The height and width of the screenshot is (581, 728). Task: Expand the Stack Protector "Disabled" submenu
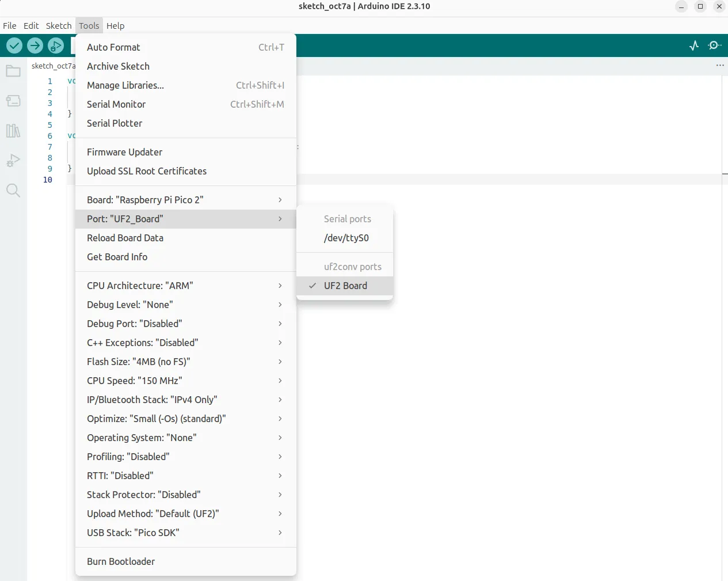click(186, 495)
